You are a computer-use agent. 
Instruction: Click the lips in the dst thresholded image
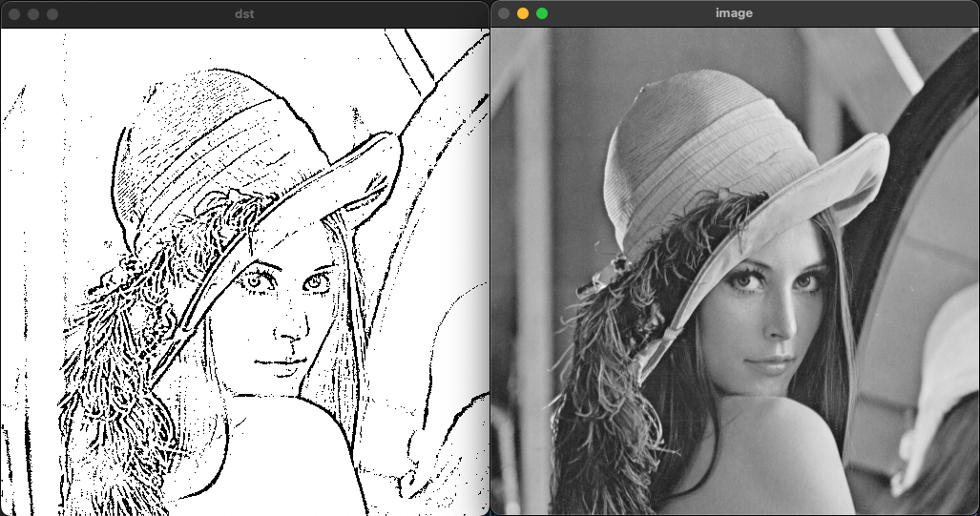275,364
